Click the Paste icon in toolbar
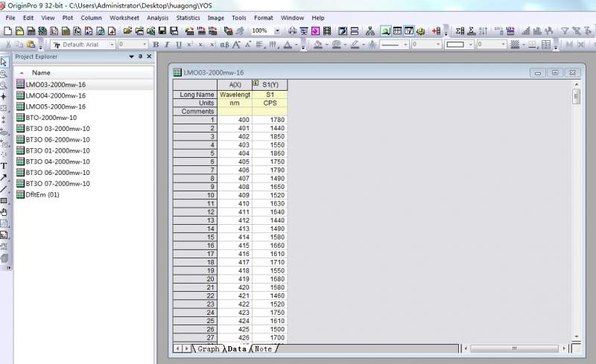 coord(31,45)
